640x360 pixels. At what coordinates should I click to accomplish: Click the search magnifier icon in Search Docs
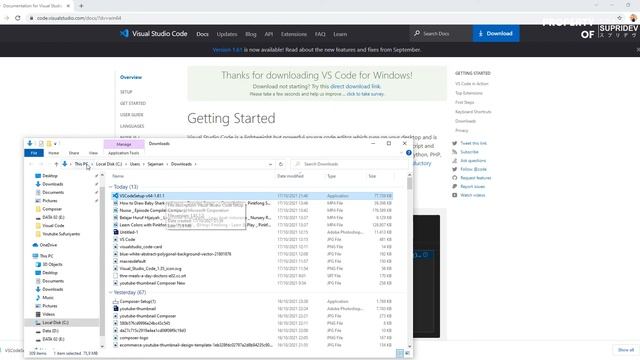coord(417,33)
